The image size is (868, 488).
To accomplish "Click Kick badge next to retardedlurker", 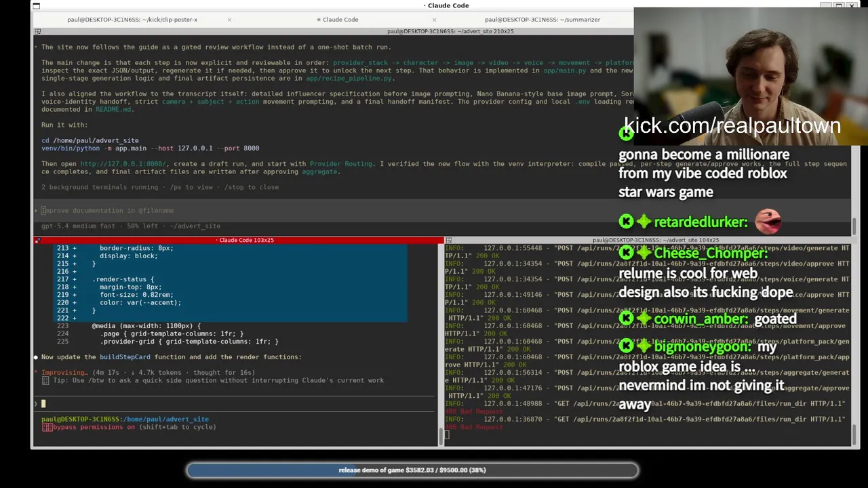I will point(626,222).
